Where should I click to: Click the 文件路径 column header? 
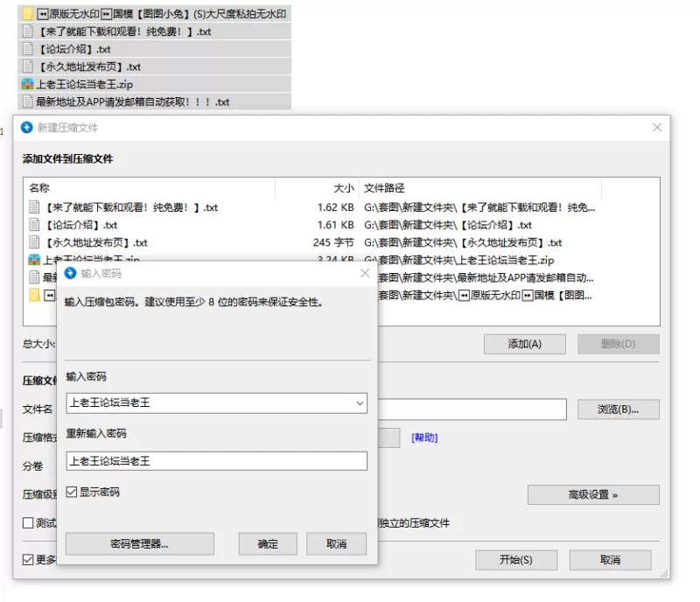[480, 188]
